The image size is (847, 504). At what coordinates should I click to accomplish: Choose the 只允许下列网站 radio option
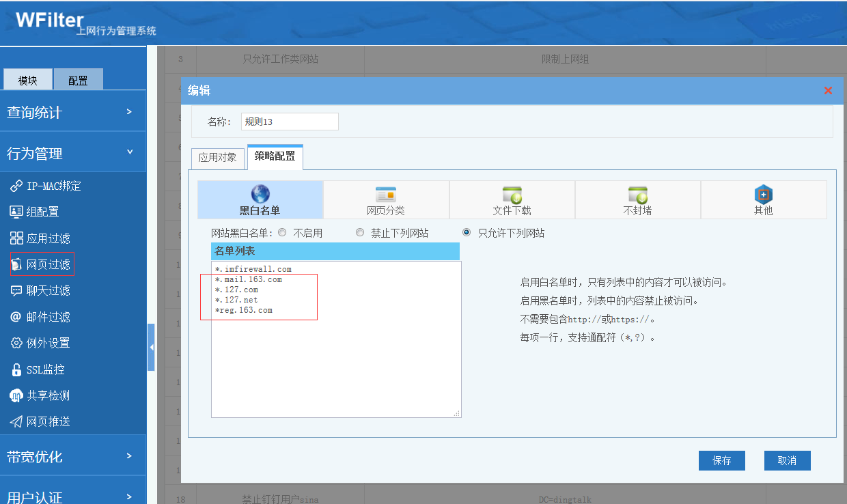pyautogui.click(x=467, y=233)
